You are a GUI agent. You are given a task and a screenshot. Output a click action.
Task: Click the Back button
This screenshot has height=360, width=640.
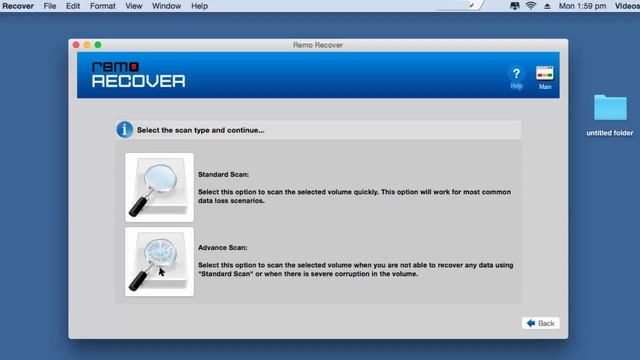click(x=540, y=323)
